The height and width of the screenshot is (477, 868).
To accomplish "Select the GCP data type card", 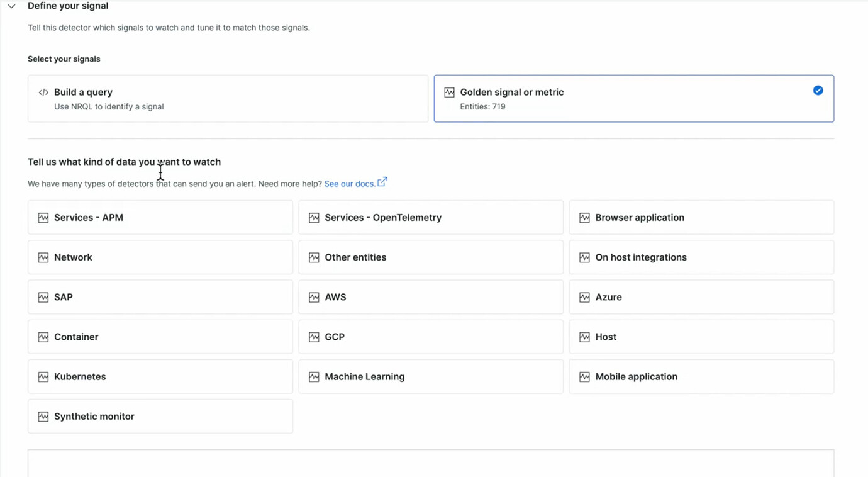I will click(430, 337).
